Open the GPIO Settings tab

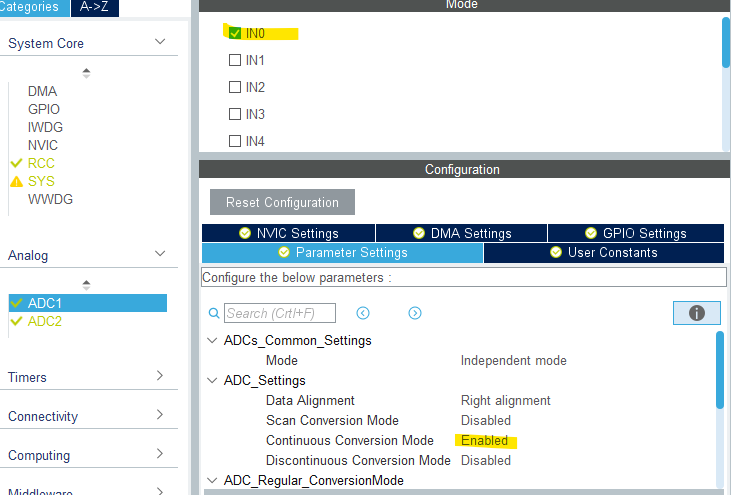tap(636, 233)
